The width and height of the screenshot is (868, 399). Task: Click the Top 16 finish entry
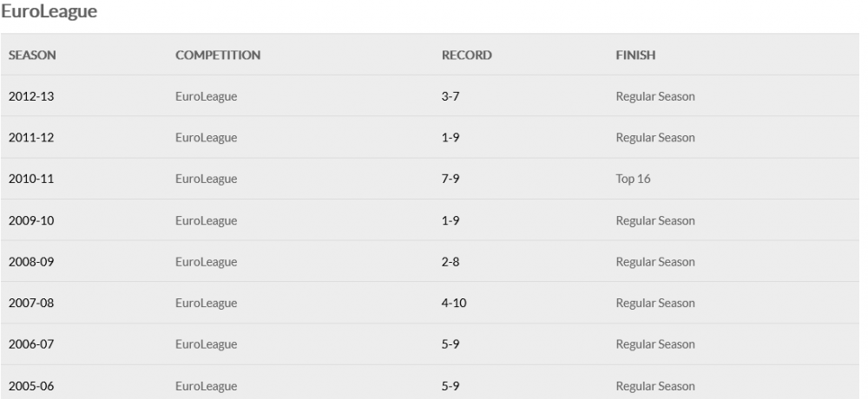[x=633, y=180]
